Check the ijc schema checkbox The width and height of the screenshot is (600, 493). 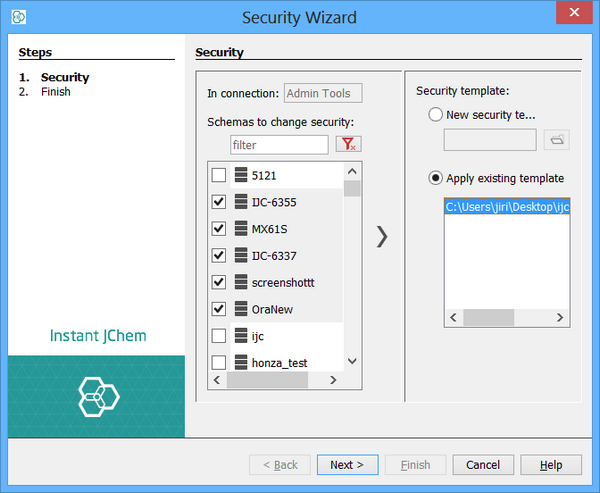click(x=219, y=337)
